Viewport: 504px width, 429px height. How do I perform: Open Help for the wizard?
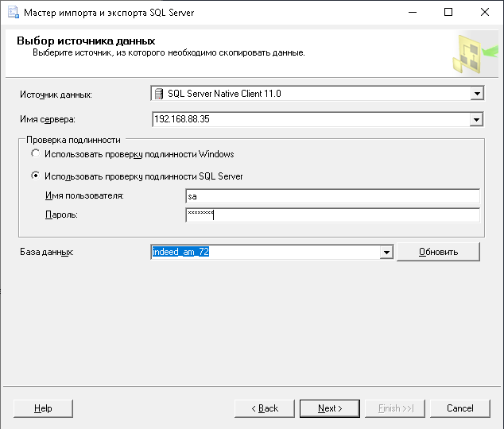tap(43, 408)
